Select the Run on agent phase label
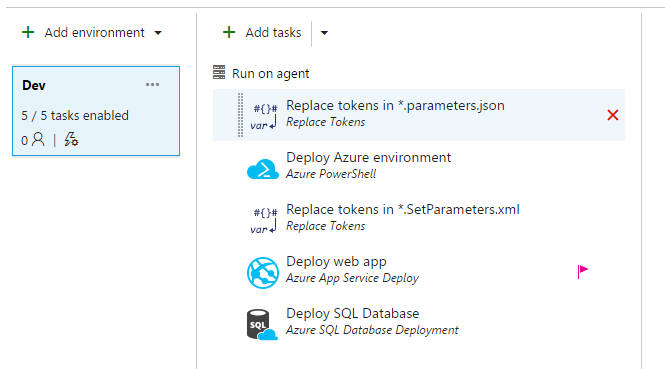 click(271, 74)
